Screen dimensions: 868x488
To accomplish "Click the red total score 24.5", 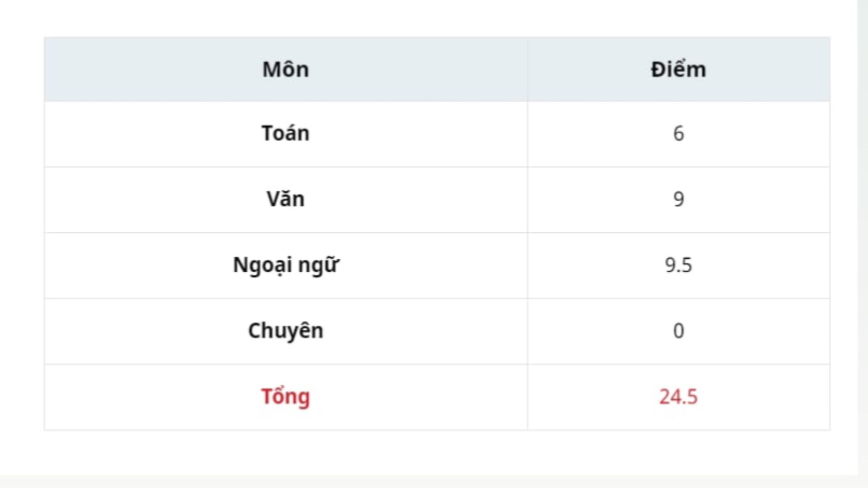I will coord(678,397).
